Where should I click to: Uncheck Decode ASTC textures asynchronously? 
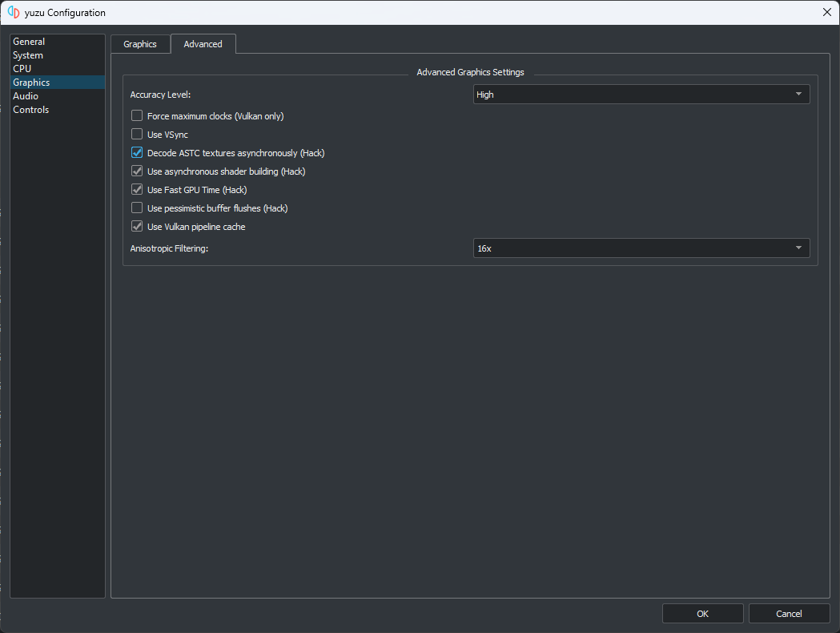coord(137,153)
